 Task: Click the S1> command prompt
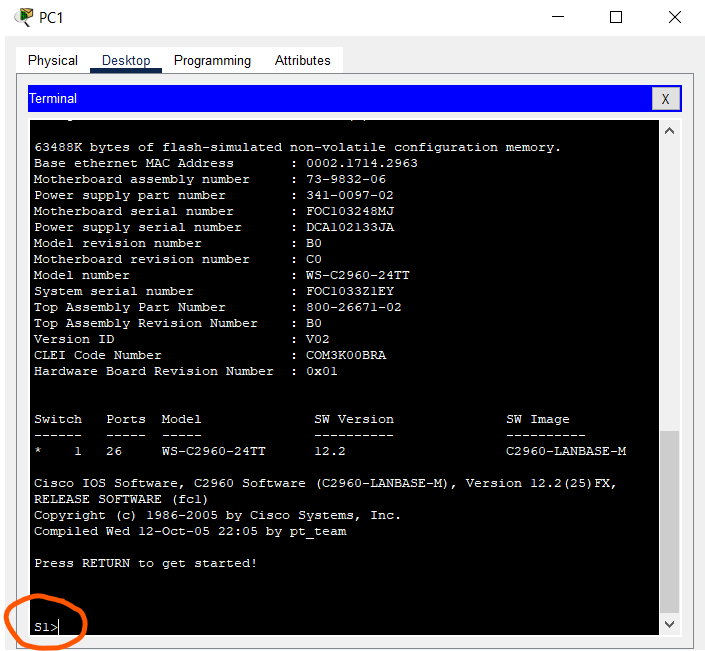[x=46, y=627]
